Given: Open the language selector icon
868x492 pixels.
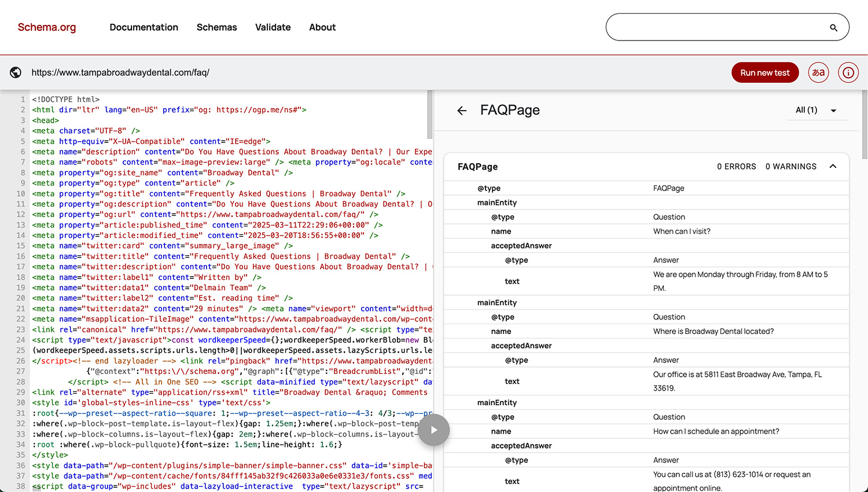Looking at the screenshot, I should point(818,72).
